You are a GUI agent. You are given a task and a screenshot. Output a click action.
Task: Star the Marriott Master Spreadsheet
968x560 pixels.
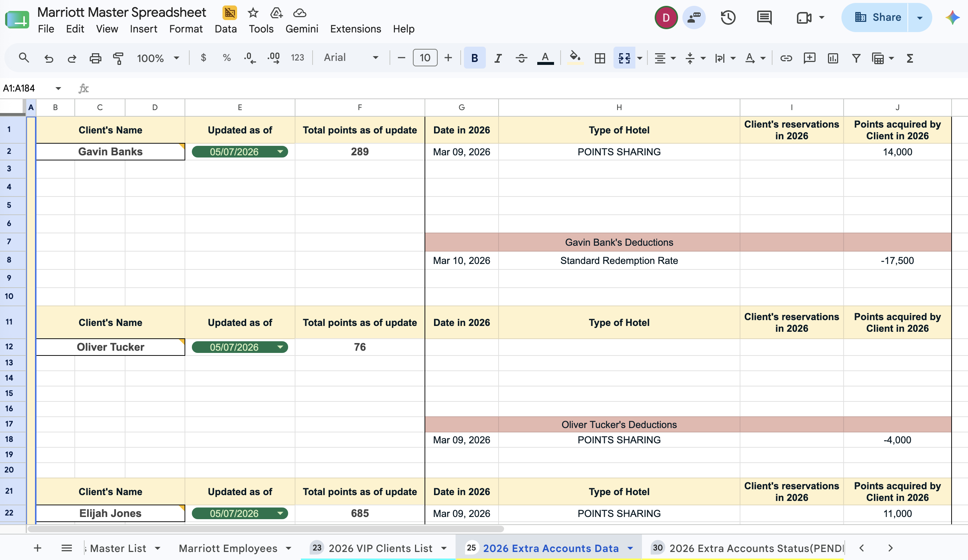(253, 13)
